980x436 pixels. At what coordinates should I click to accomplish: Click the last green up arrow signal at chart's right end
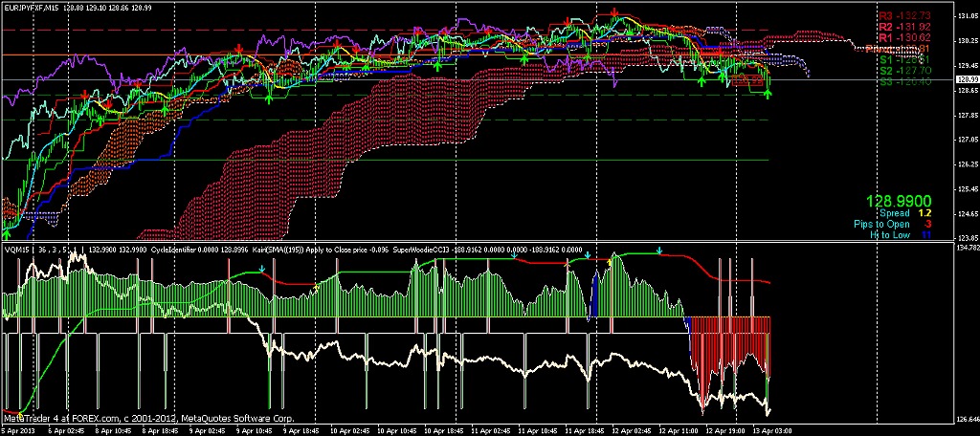tap(768, 94)
